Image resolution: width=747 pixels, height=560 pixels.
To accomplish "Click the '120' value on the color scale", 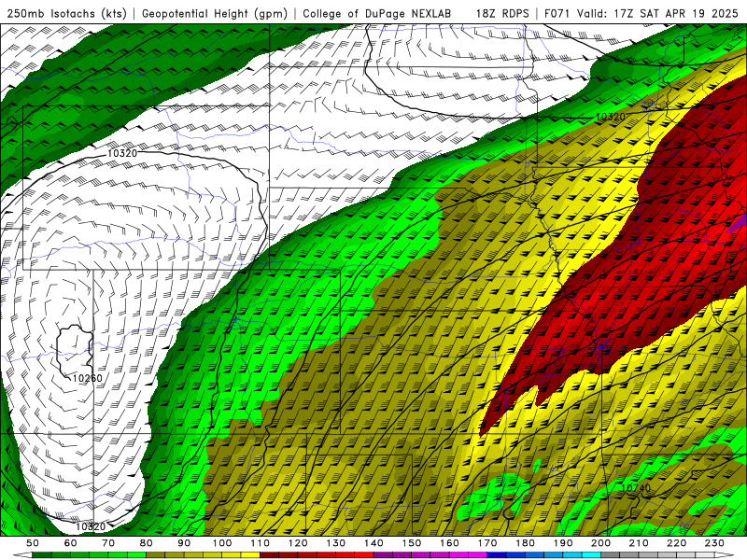I will [x=298, y=543].
